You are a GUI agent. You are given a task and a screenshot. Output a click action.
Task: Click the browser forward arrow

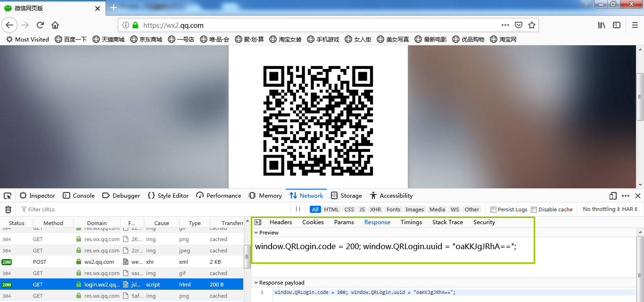(25, 25)
